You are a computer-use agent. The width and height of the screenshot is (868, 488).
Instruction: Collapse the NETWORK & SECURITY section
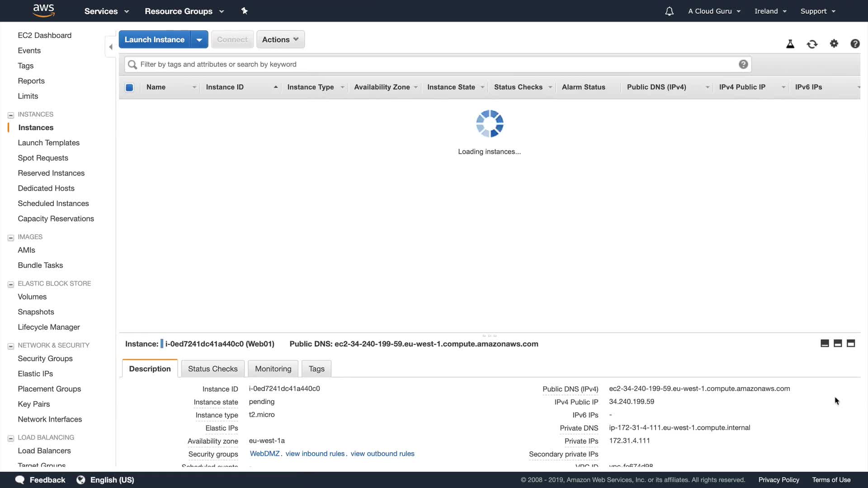pyautogui.click(x=11, y=346)
